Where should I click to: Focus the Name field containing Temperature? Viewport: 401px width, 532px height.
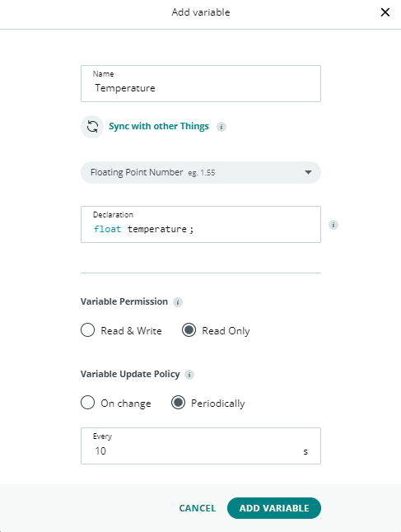201,83
